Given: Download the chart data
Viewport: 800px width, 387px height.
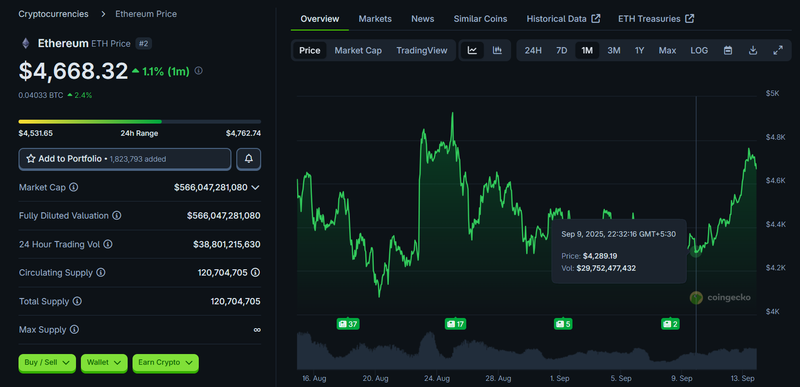Looking at the screenshot, I should point(753,50).
